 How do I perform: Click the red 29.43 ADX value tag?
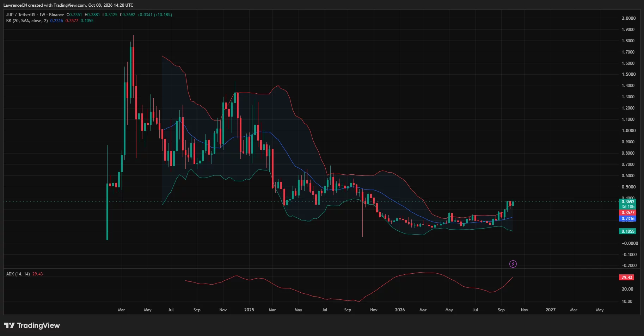(627, 278)
